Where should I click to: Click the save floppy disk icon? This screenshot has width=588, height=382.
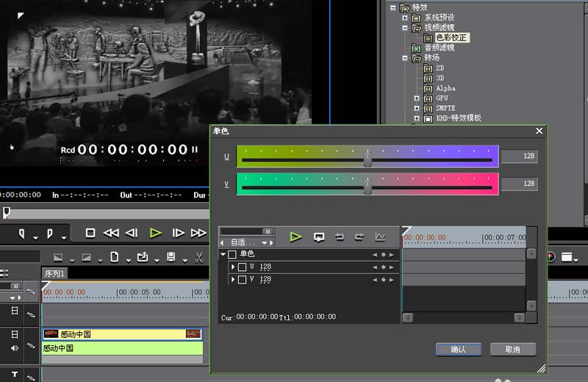[171, 257]
